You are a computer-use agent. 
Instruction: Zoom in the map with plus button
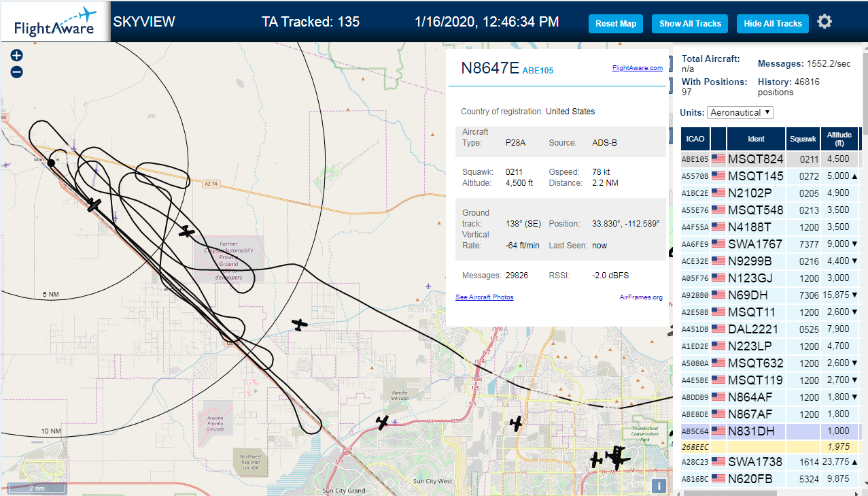(x=17, y=56)
